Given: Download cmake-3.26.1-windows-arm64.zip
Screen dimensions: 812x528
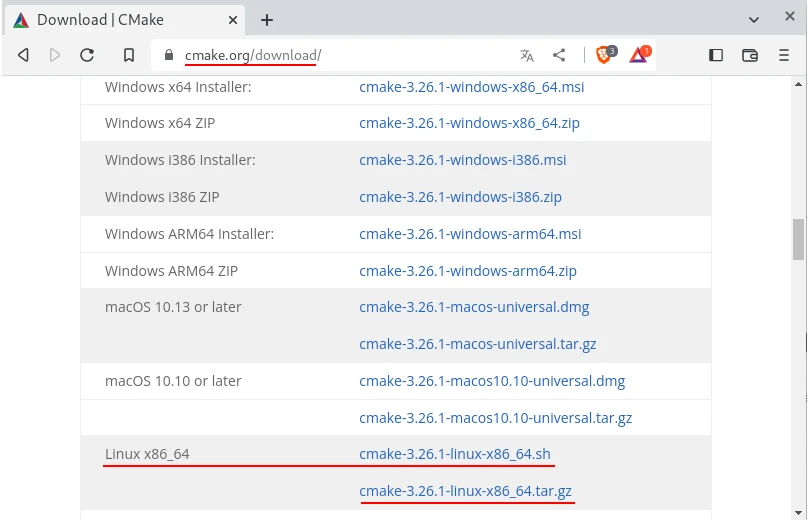Looking at the screenshot, I should (x=468, y=271).
